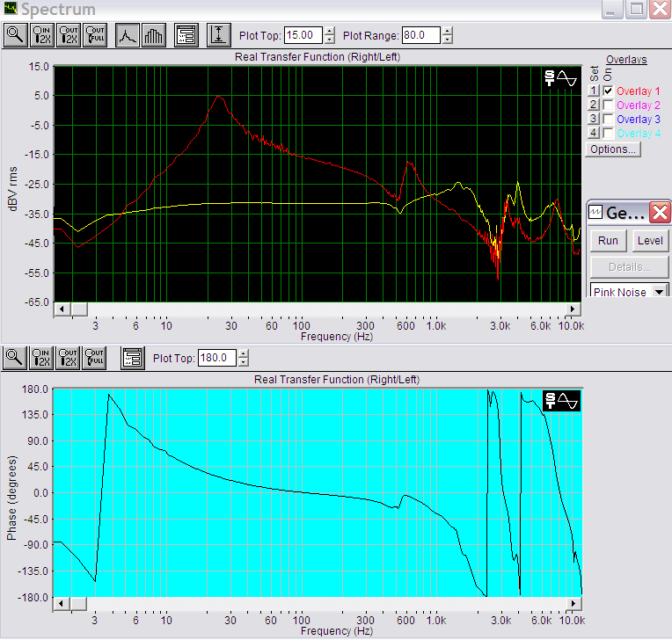Click the Plot Range input field
This screenshot has height=640, width=672.
point(420,35)
